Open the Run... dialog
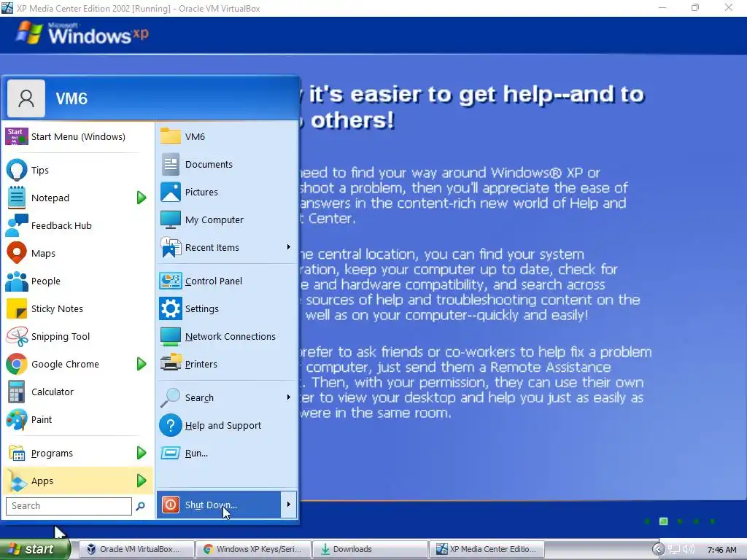Screen dimensions: 747x560 pyautogui.click(x=226, y=453)
